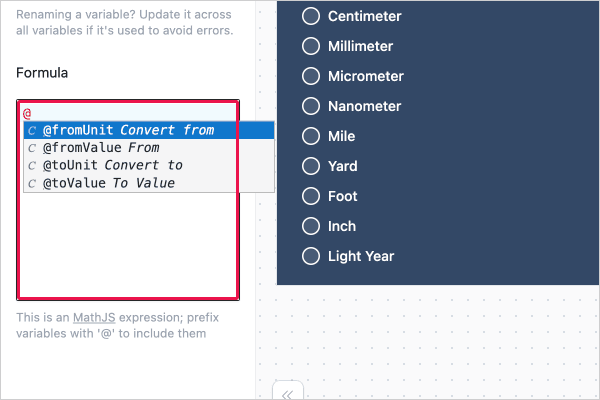Image resolution: width=600 pixels, height=400 pixels.
Task: Click the variable icon beside @toValue
Action: (x=32, y=183)
